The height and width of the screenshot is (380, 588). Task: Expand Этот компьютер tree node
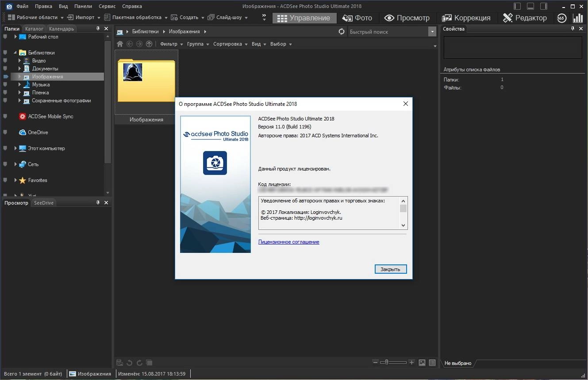coord(15,148)
